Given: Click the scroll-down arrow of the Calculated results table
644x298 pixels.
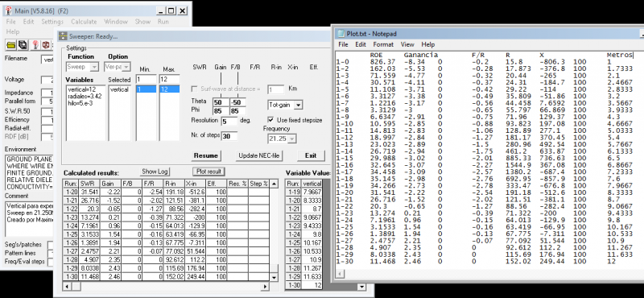Looking at the screenshot, I should coord(275,277).
